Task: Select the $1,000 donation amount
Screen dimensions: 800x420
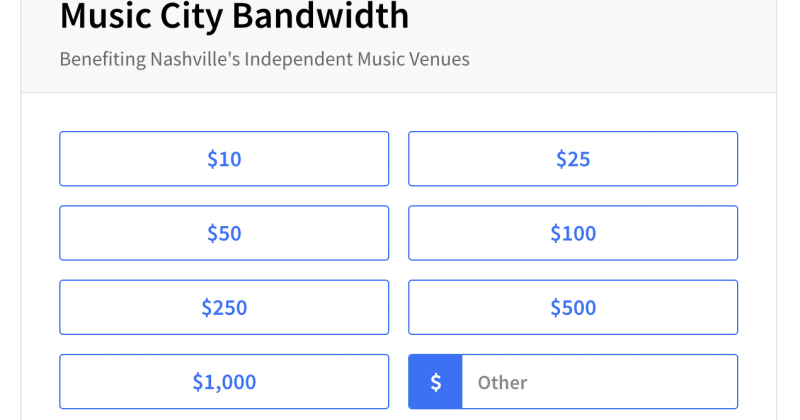Action: pos(224,382)
